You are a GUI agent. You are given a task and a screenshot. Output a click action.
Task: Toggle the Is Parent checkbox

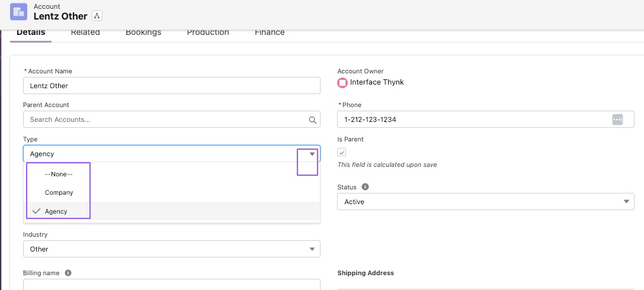click(x=342, y=152)
